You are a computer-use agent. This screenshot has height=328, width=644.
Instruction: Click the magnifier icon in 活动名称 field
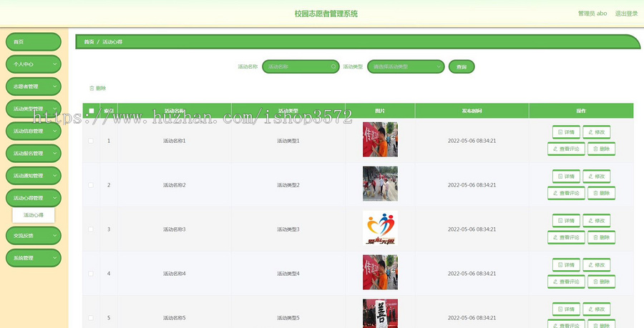pos(333,66)
